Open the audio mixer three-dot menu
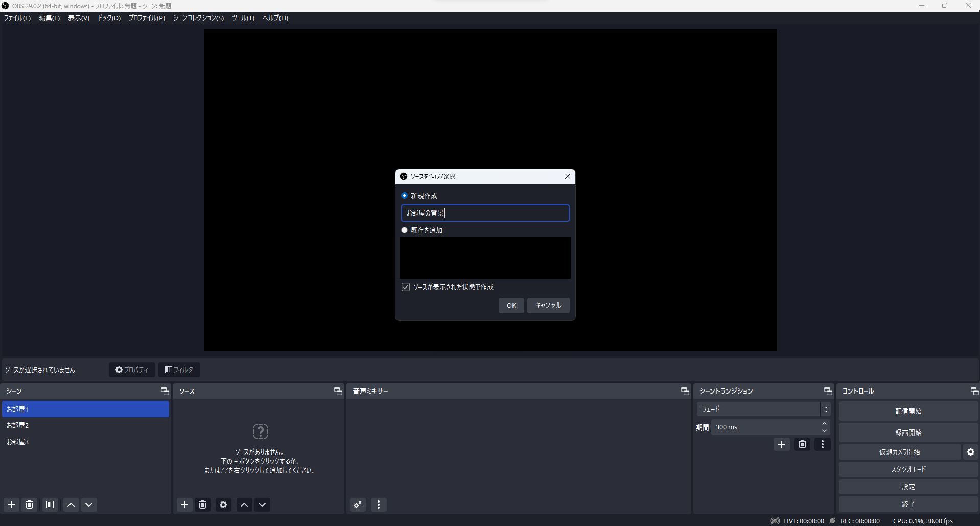Screen dimensions: 980x526 point(379,505)
